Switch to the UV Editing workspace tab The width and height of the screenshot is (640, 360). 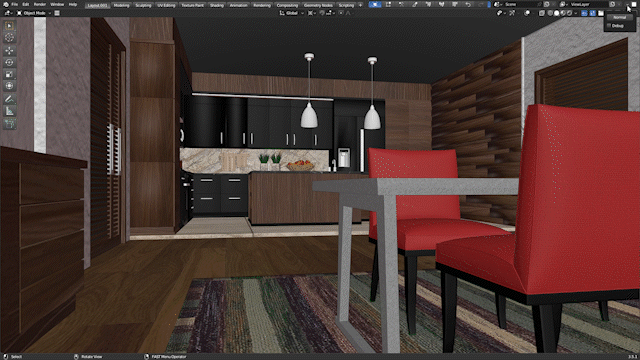(166, 5)
